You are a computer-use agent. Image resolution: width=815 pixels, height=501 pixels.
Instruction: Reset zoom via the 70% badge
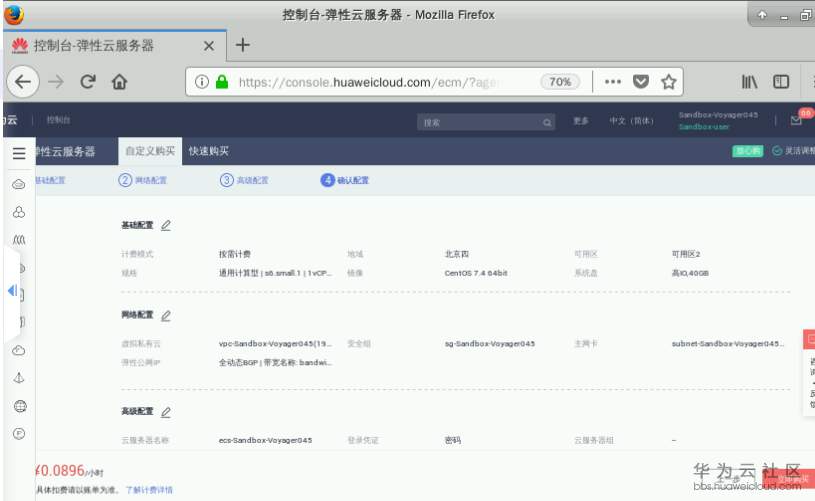point(560,82)
